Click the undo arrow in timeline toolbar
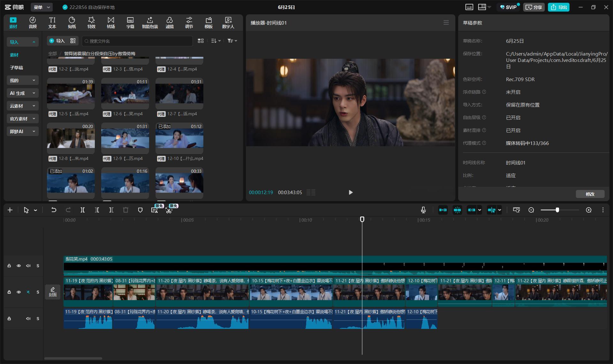Viewport: 613px width, 364px height. pos(54,210)
